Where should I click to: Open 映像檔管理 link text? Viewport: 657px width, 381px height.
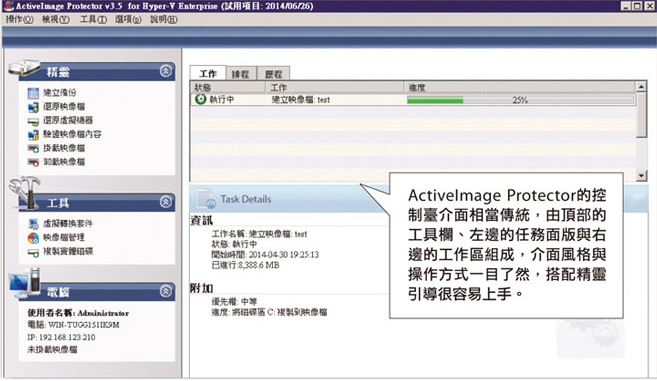64,237
